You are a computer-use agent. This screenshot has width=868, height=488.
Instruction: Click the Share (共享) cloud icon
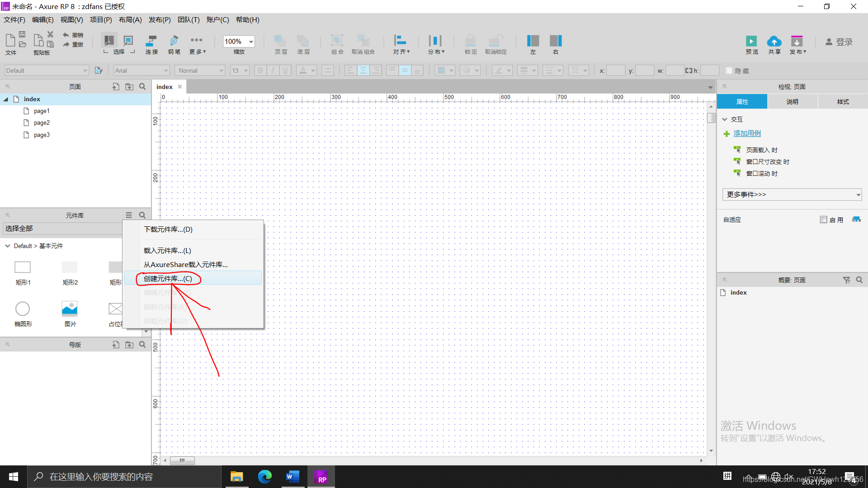(x=774, y=42)
